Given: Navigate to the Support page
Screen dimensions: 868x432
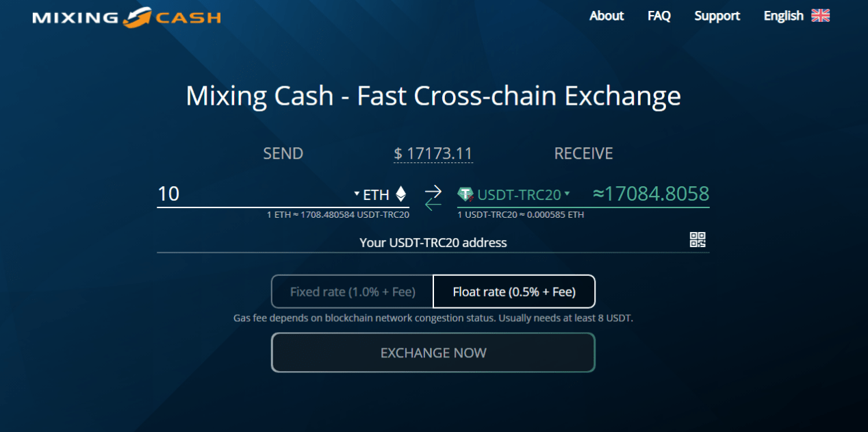Looking at the screenshot, I should tap(717, 16).
